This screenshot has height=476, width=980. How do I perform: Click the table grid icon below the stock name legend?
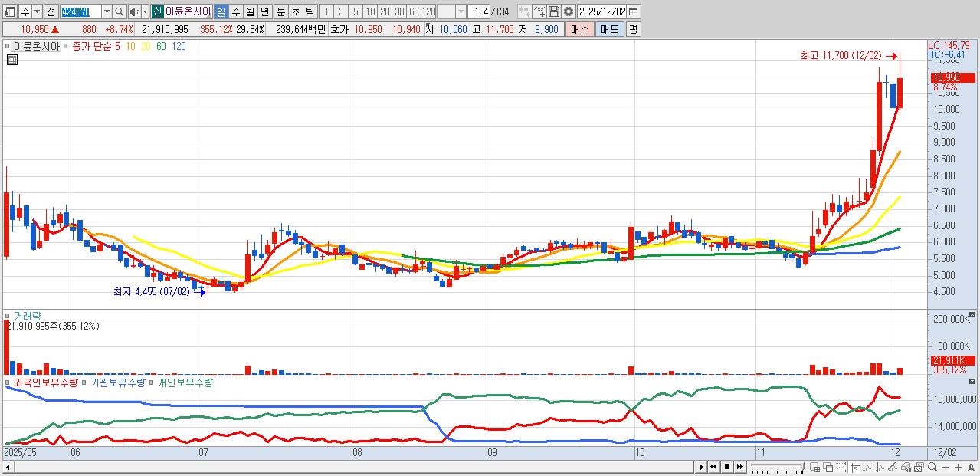tap(11, 60)
